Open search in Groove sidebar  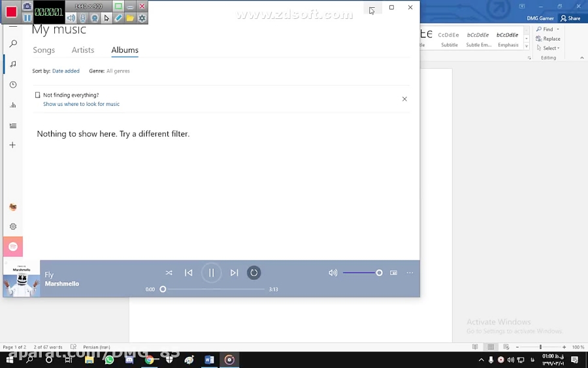[13, 44]
